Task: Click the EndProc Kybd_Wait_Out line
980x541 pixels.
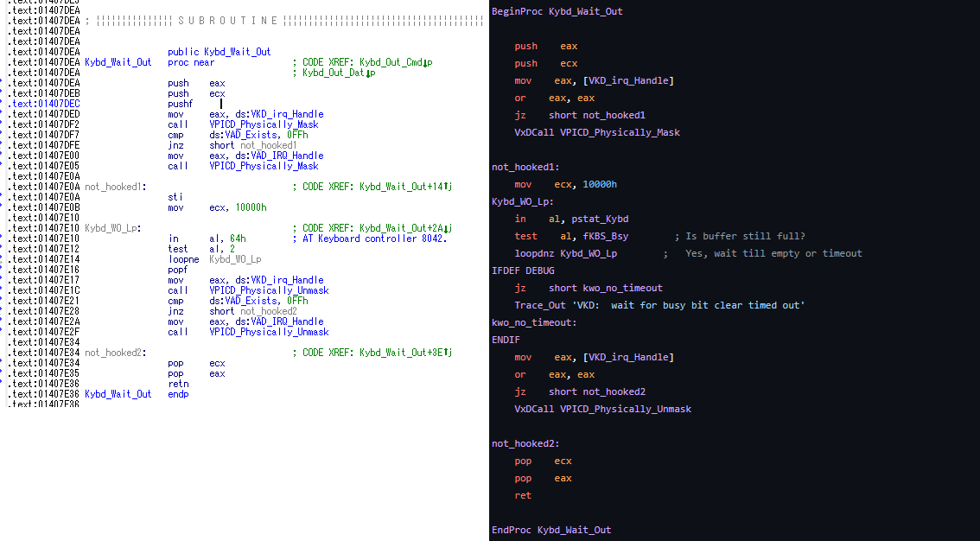Action: (x=551, y=530)
